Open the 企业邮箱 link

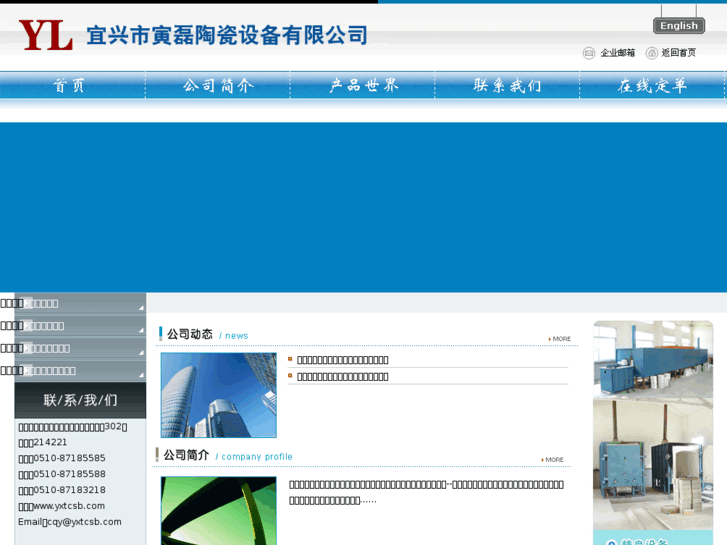(618, 53)
